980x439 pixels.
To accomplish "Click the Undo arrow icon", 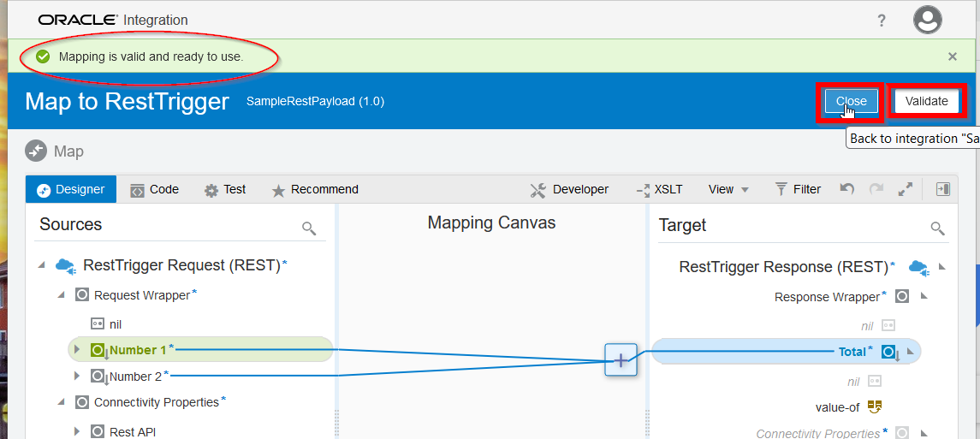I will [846, 188].
